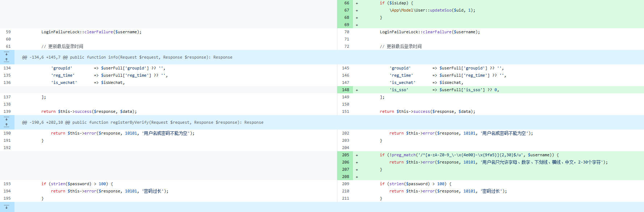Click hunk header "@@ -134,6 +145,7 @@" text
644x212 pixels.
[x=45, y=57]
